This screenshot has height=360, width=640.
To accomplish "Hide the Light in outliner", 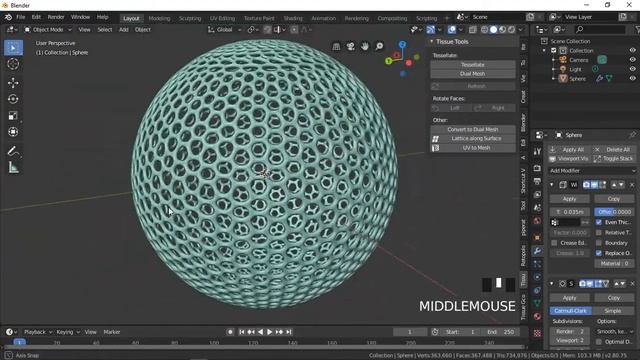I will point(632,69).
